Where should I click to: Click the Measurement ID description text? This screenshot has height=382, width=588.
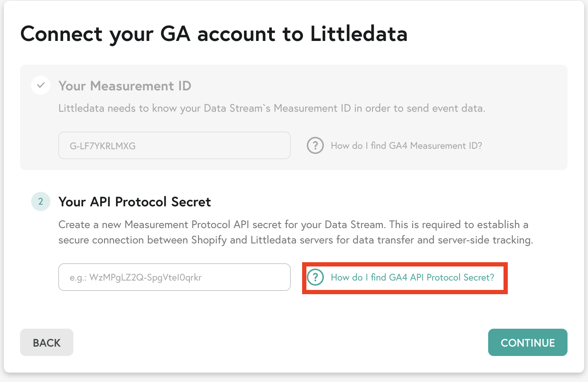click(x=272, y=108)
